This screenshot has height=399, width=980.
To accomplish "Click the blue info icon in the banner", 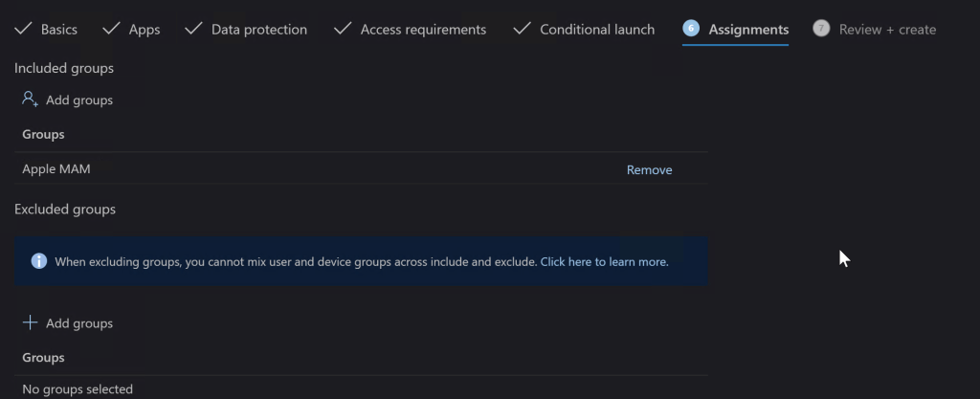I will tap(39, 261).
